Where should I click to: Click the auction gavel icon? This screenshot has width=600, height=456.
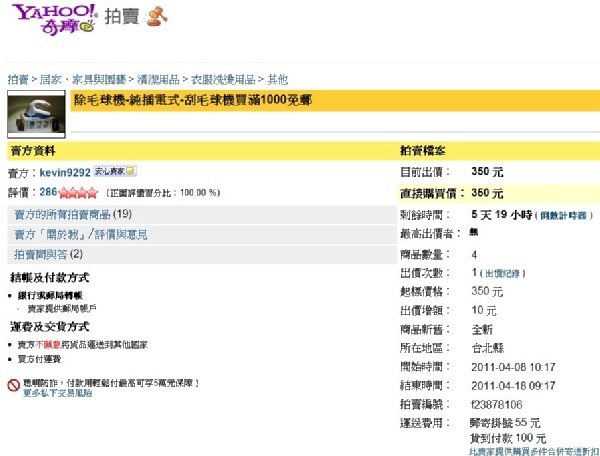(x=156, y=17)
